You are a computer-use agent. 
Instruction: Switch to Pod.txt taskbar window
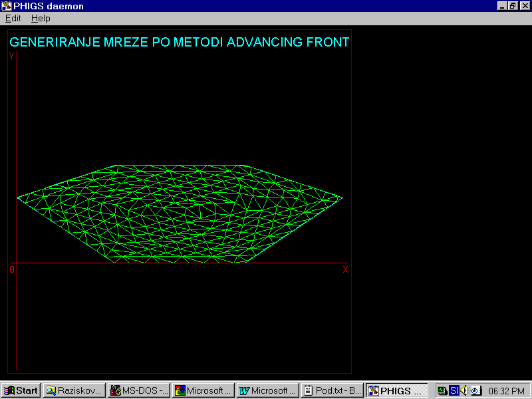pyautogui.click(x=332, y=390)
